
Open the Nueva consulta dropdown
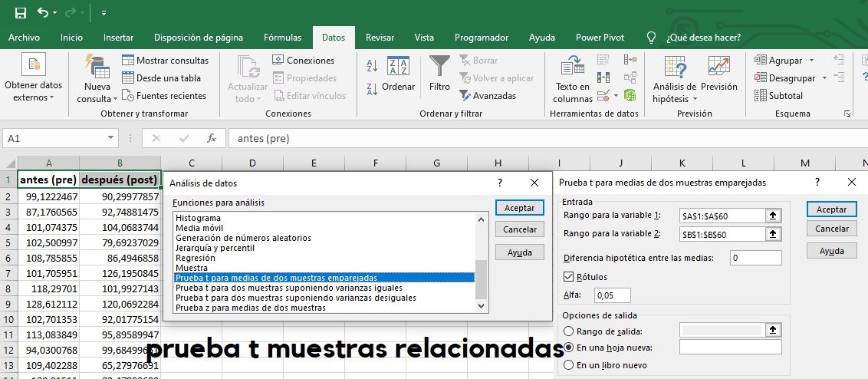97,77
